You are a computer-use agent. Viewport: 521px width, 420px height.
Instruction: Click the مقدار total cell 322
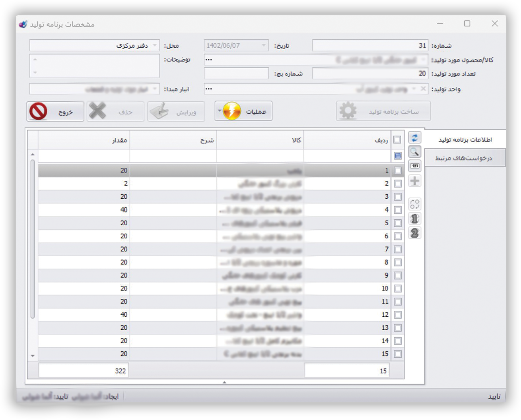pos(83,370)
